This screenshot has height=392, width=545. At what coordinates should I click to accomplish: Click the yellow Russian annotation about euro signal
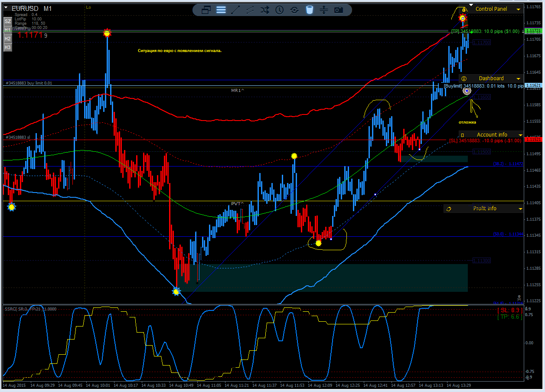[180, 51]
